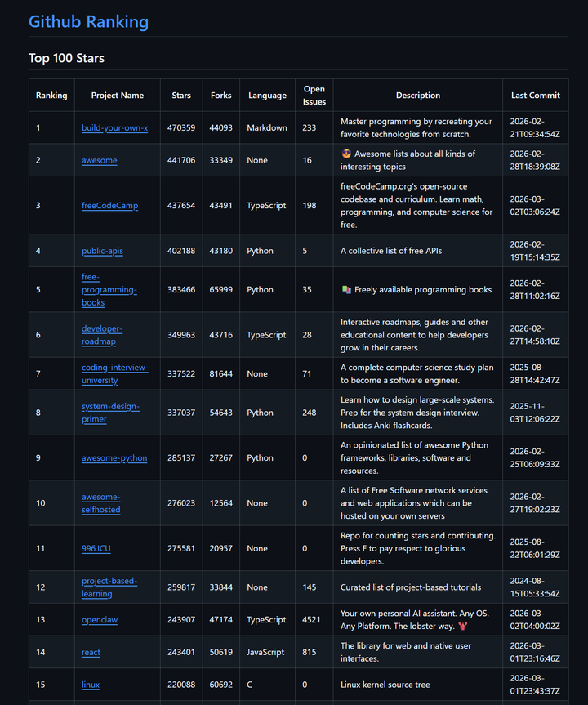Click the sunglasses emoji in awesome description
This screenshot has width=588, height=705.
pos(346,154)
